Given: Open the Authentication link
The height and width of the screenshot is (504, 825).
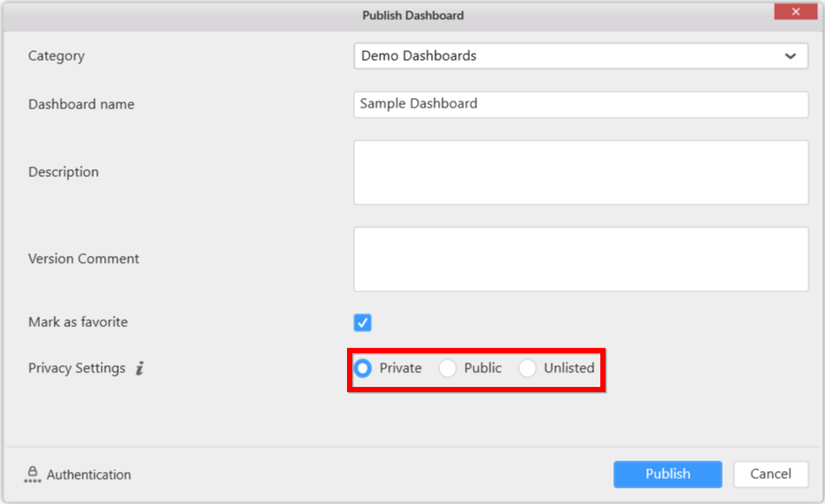Looking at the screenshot, I should point(88,475).
